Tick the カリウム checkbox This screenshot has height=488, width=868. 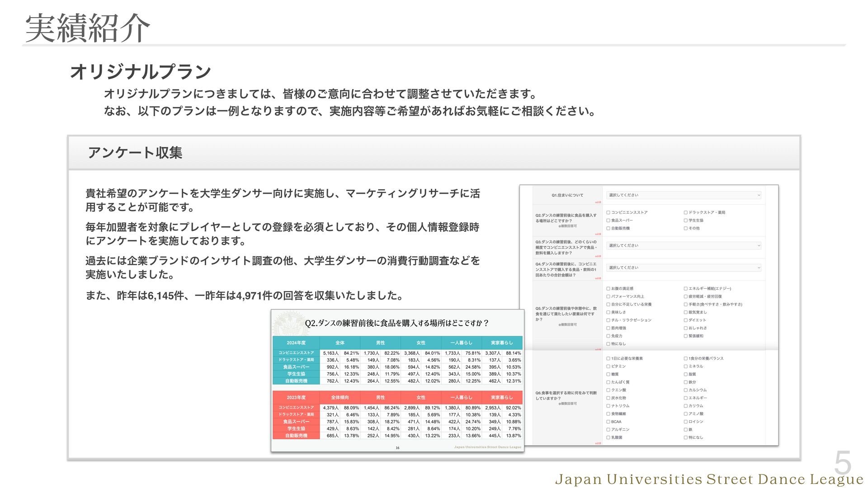pyautogui.click(x=686, y=406)
